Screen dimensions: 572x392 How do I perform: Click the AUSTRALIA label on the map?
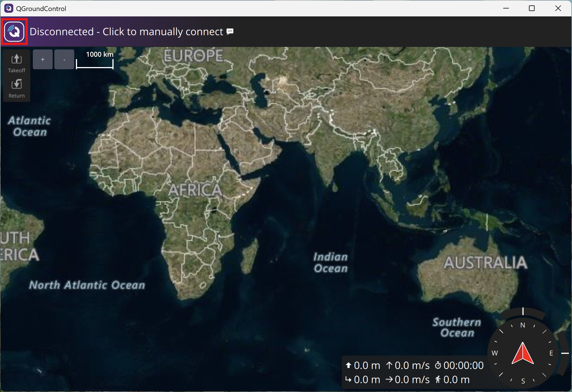485,262
